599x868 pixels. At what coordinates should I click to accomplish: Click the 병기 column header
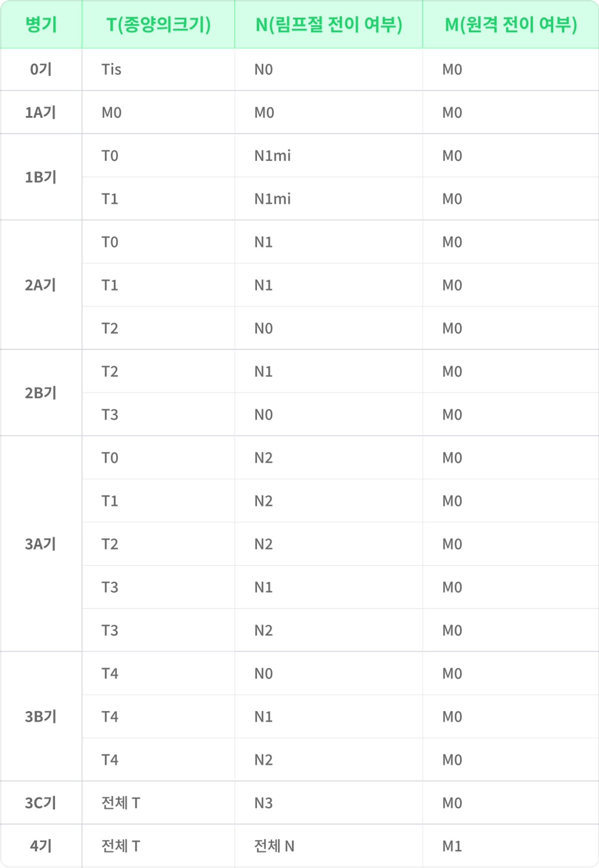point(41,24)
